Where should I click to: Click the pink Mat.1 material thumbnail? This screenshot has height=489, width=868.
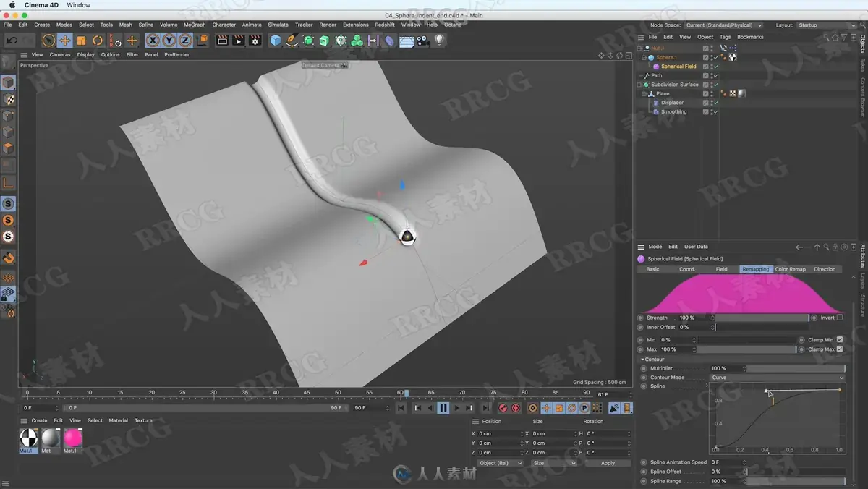point(73,438)
